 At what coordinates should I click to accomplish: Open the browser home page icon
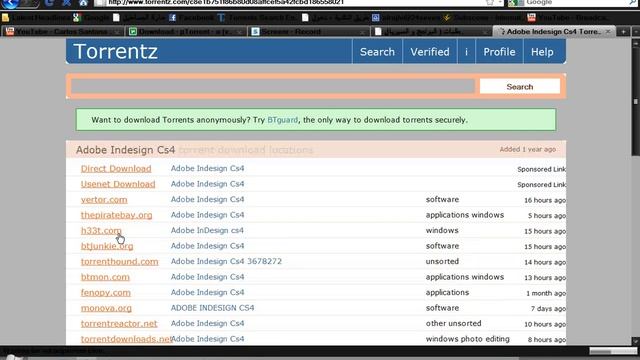pyautogui.click(x=83, y=3)
